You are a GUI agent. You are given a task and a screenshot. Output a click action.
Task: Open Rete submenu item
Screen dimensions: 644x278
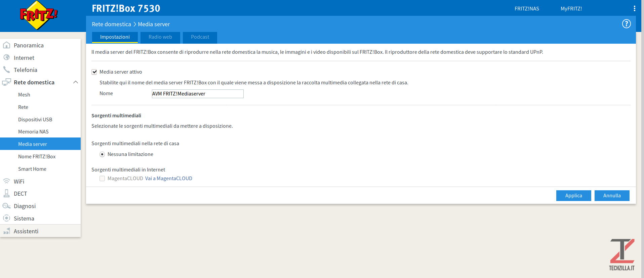(23, 107)
